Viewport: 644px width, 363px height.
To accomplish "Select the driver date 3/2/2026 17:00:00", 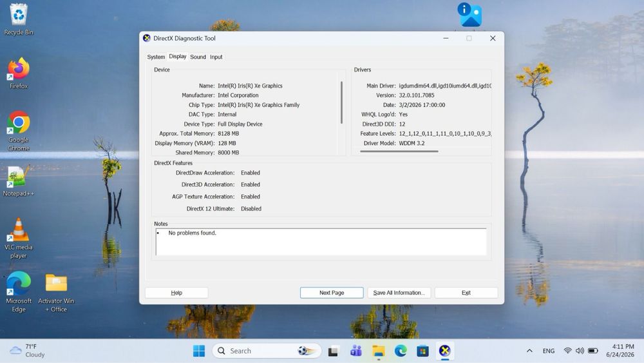I will 422,105.
